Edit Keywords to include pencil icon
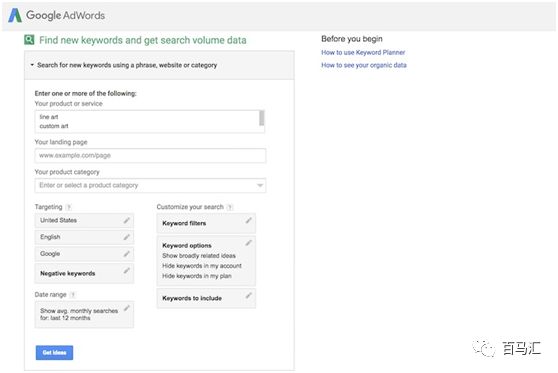The height and width of the screenshot is (373, 558). click(x=248, y=295)
